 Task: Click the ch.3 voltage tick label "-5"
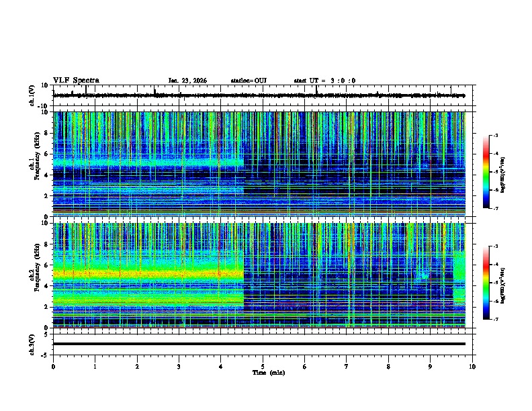pyautogui.click(x=45, y=355)
